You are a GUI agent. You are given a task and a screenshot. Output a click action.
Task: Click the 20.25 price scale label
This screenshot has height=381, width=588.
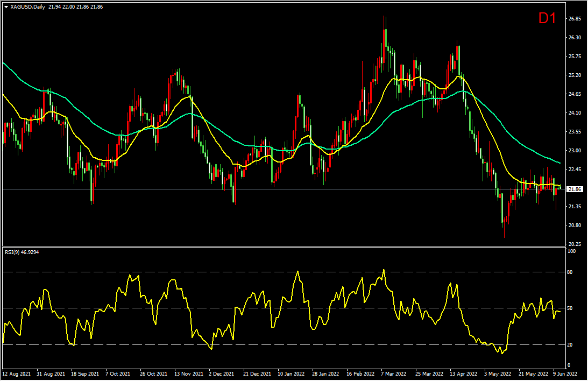[575, 244]
